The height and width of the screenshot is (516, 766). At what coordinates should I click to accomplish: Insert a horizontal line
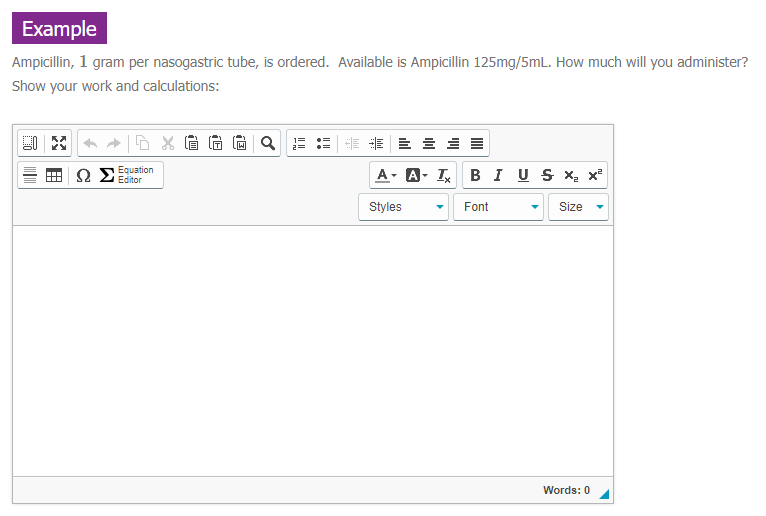click(30, 175)
